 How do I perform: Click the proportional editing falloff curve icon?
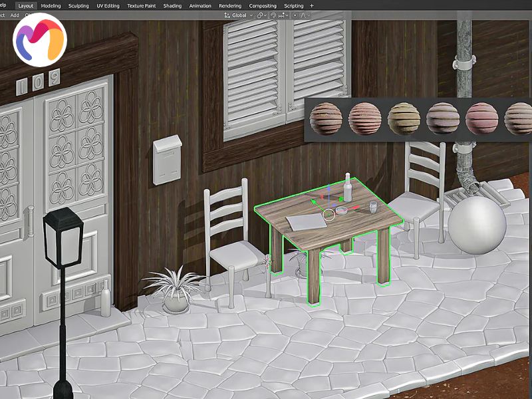point(304,15)
